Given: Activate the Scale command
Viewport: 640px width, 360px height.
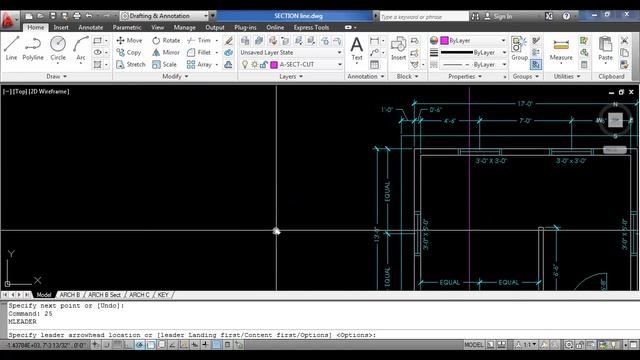Looking at the screenshot, I should point(164,64).
